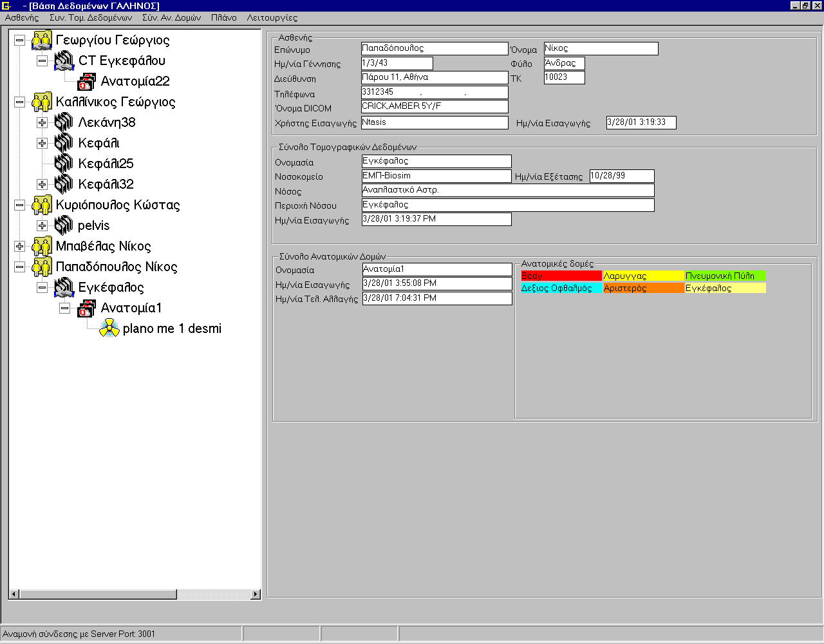Collapse the Καλλίνικος Γεώργιος node
This screenshot has width=824, height=644.
19,102
